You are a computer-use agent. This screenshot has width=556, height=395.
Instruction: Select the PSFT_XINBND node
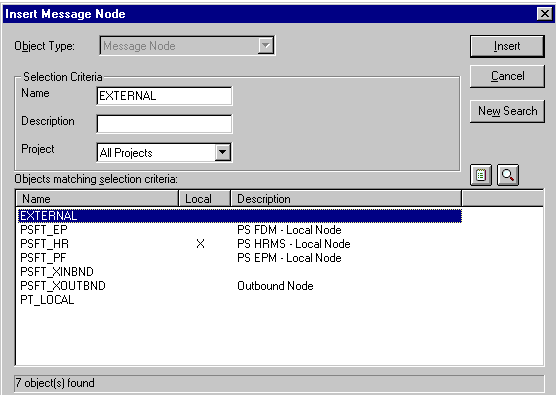coord(57,272)
